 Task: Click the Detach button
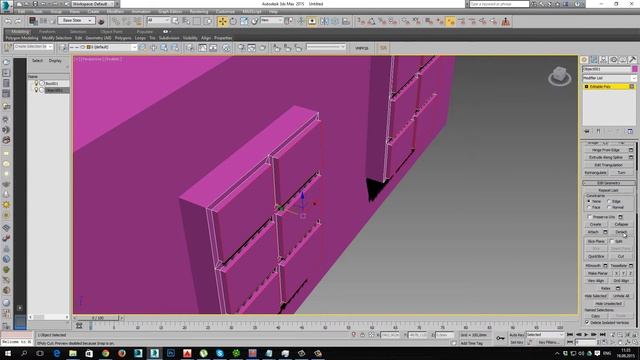pos(621,232)
